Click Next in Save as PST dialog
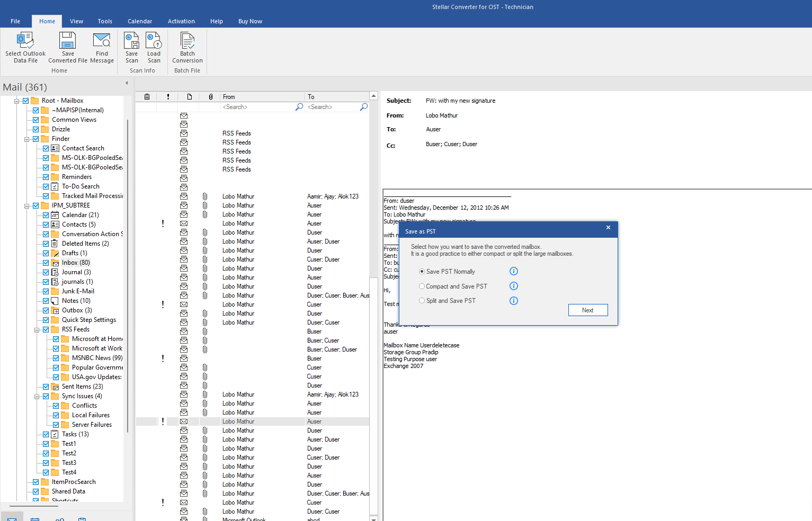The width and height of the screenshot is (812, 521). pos(588,310)
